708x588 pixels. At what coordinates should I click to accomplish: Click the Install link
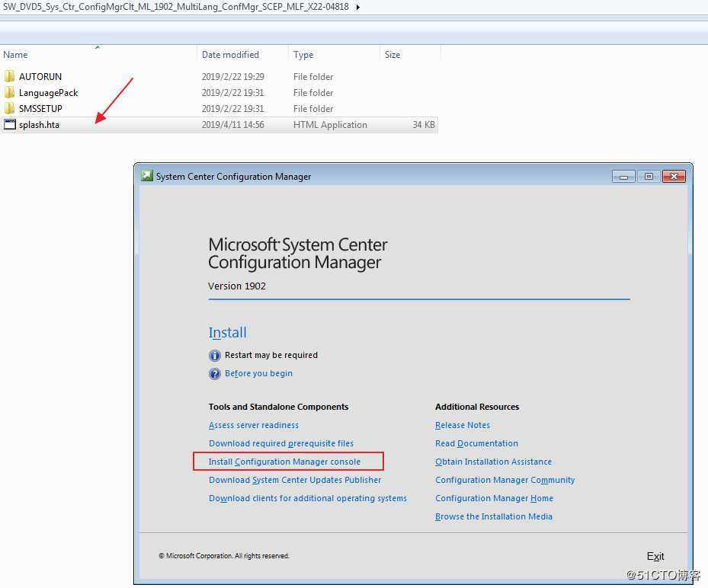pyautogui.click(x=228, y=333)
